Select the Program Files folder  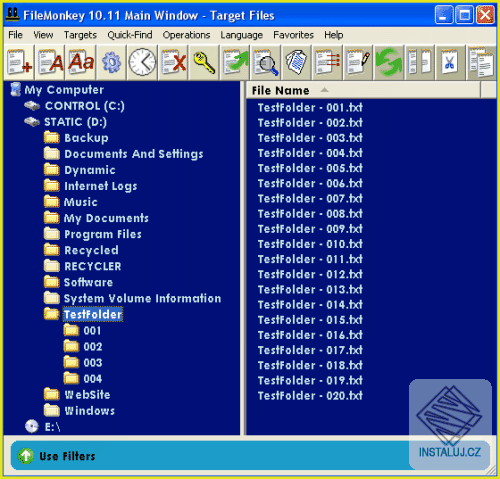click(103, 234)
